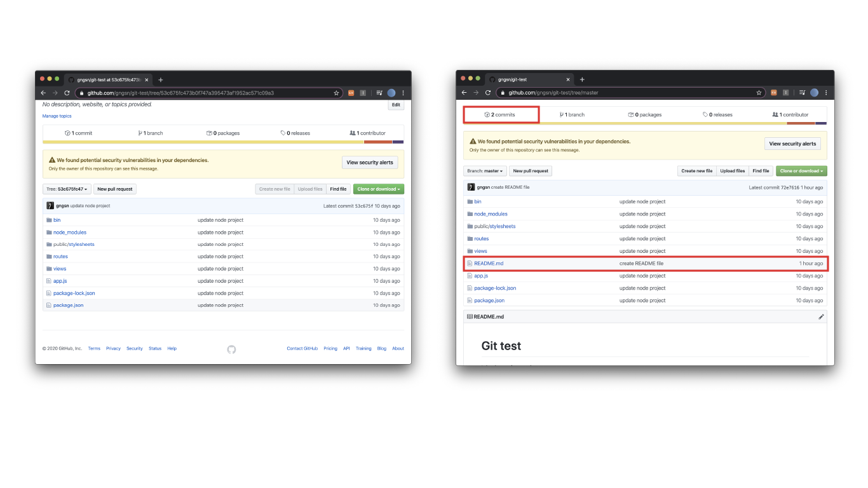Click language color bar in right window
The width and height of the screenshot is (868, 488).
click(x=645, y=123)
